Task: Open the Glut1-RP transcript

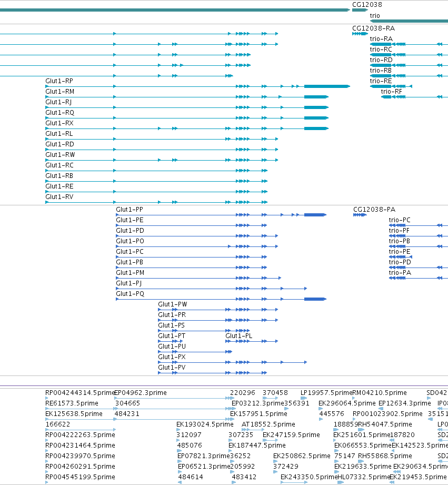Action: 59,81
